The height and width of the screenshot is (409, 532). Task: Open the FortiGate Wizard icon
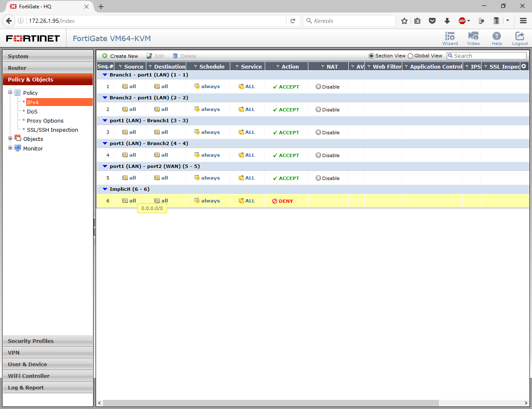450,38
